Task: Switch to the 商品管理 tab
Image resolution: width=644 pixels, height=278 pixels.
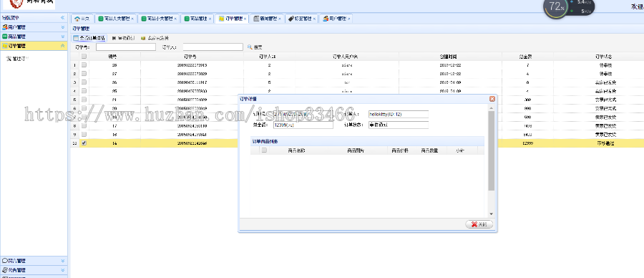Action: pos(195,19)
